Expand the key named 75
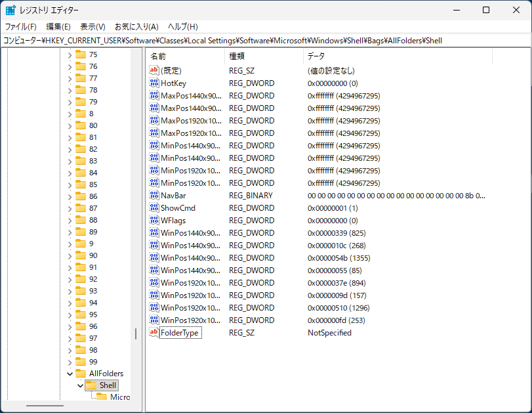The image size is (532, 413). coord(70,54)
